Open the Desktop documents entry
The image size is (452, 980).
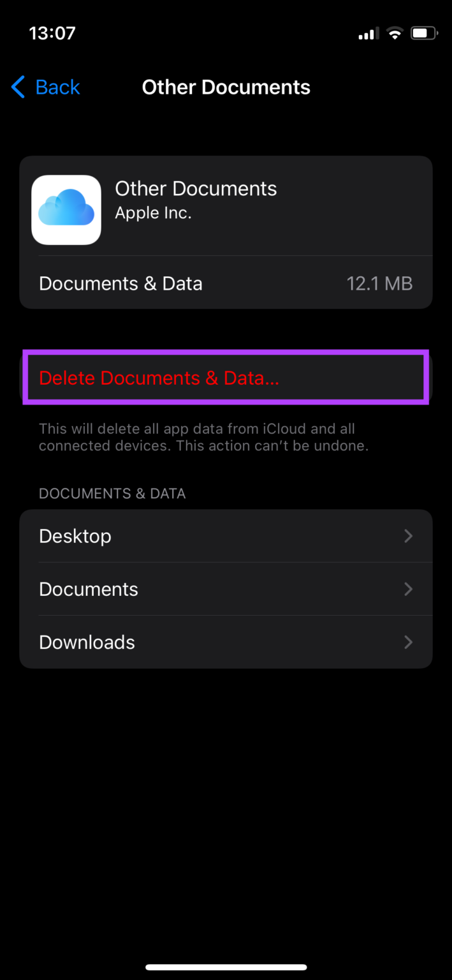226,536
